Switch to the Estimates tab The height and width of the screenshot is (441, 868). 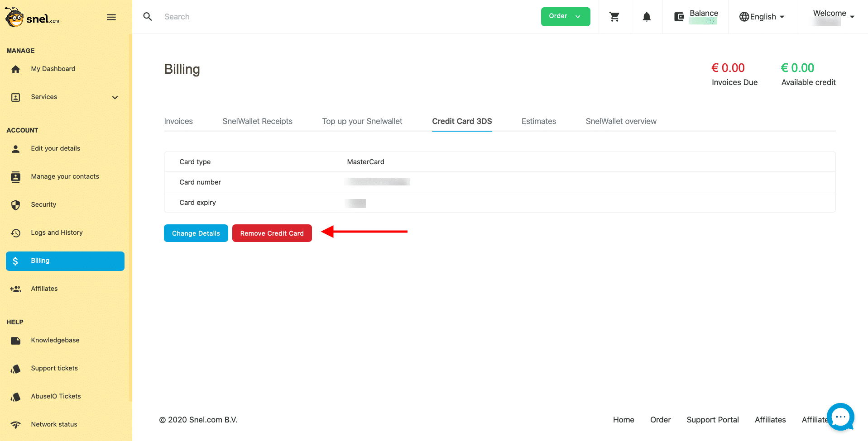tap(538, 121)
